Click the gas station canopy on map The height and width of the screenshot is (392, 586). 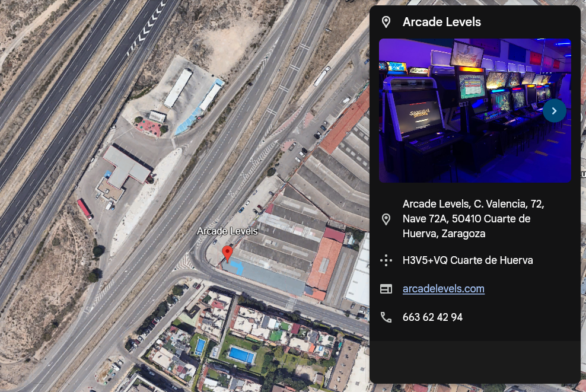(x=126, y=167)
